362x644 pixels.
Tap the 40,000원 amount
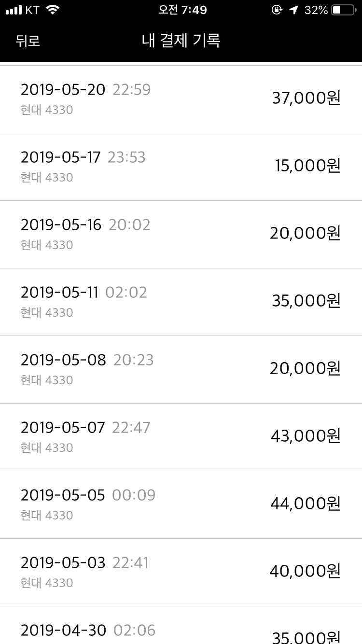tap(305, 572)
